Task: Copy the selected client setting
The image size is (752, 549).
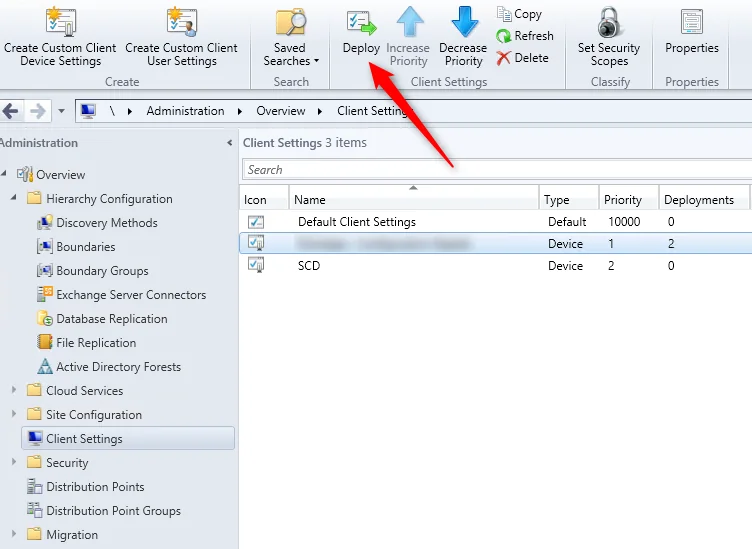Action: pos(519,14)
